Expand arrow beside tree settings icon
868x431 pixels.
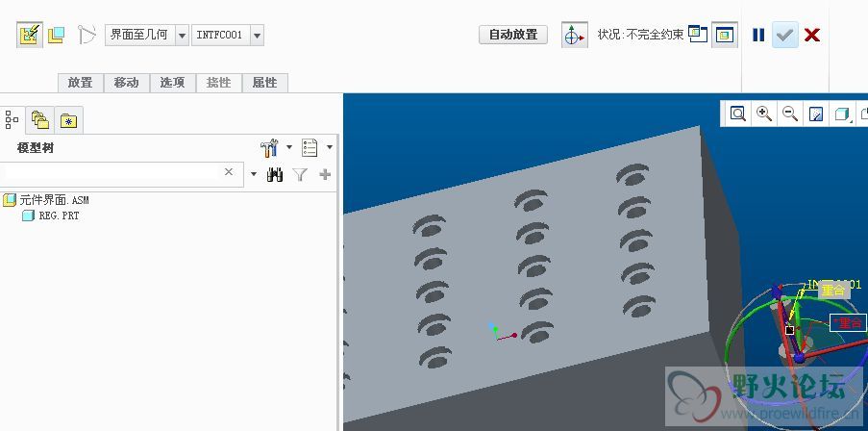[x=288, y=147]
